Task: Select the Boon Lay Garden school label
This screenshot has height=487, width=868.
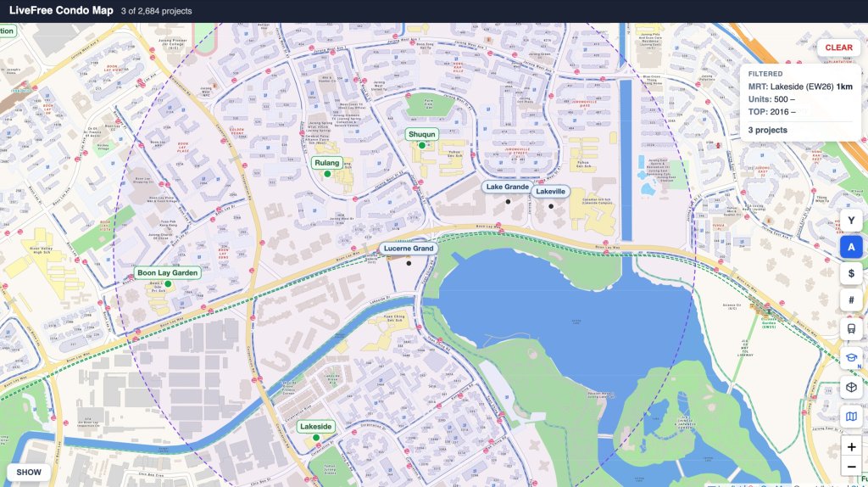Action: 167,272
